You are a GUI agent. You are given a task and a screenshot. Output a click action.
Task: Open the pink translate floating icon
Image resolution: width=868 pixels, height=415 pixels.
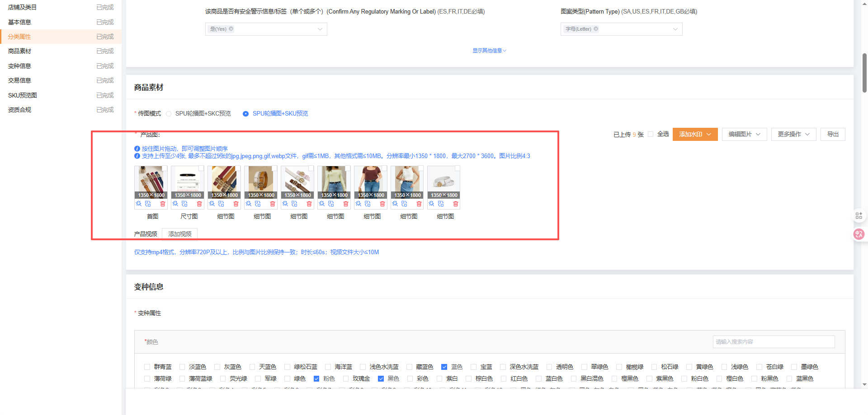tap(859, 234)
